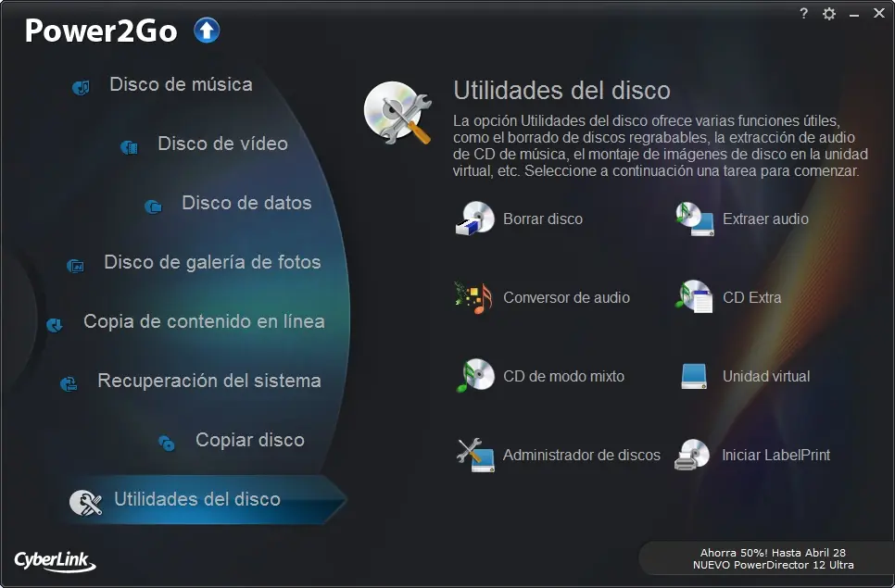
Task: Start CD de modo mixto
Action: point(563,376)
